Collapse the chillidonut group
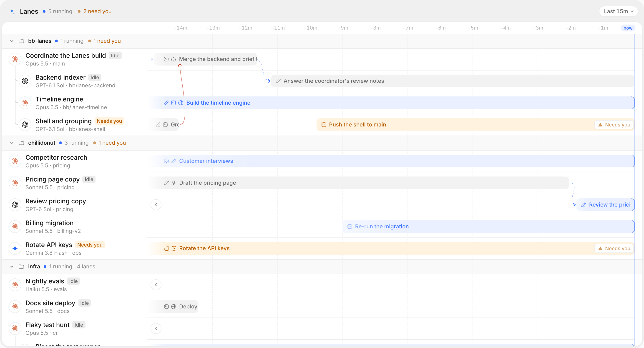The image size is (644, 348). pyautogui.click(x=12, y=143)
